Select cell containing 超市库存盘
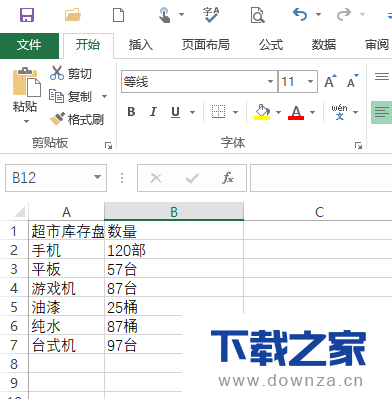Image resolution: width=392 pixels, height=399 pixels. coord(67,231)
